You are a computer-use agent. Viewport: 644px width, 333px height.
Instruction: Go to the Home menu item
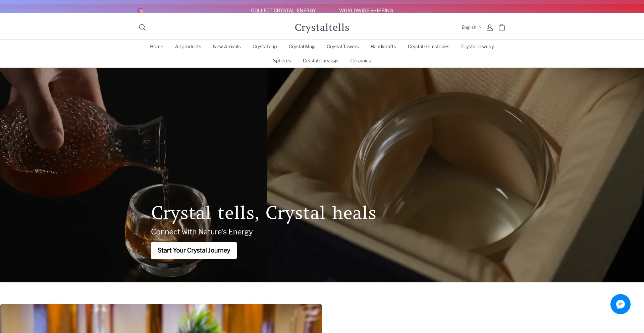(157, 47)
